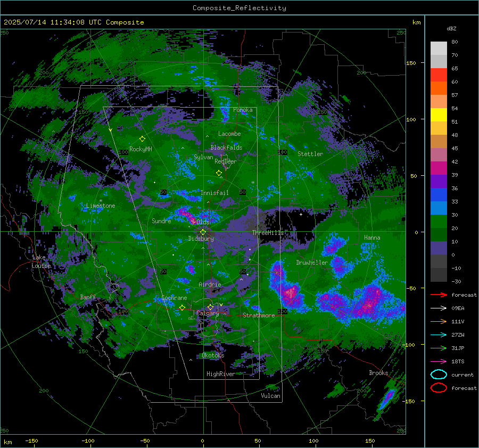Click the magenta 18TS arrow icon
Viewport: 479px width, 448px height.
pyautogui.click(x=439, y=362)
